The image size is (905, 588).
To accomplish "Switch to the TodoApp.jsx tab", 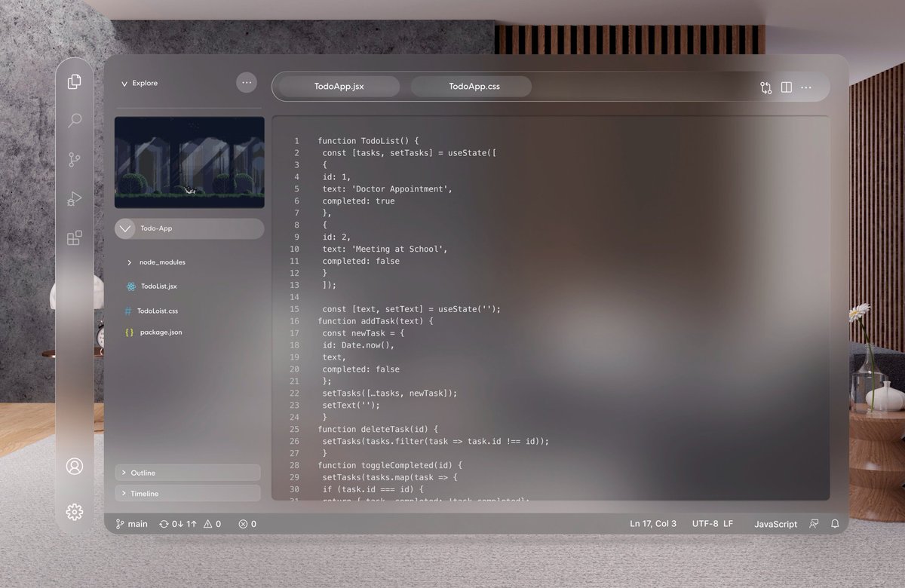I will click(339, 87).
